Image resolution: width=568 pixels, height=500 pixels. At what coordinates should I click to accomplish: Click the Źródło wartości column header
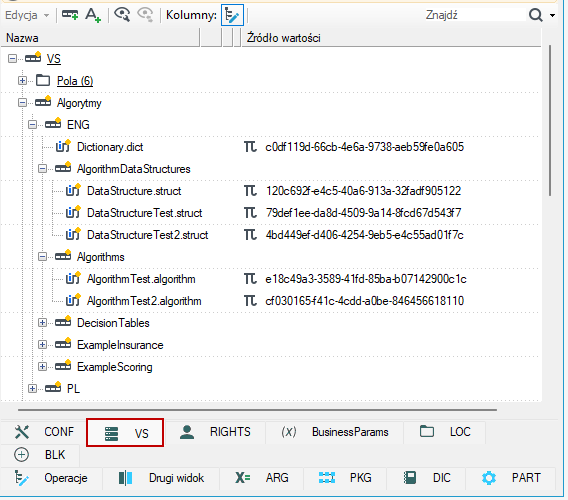point(391,38)
